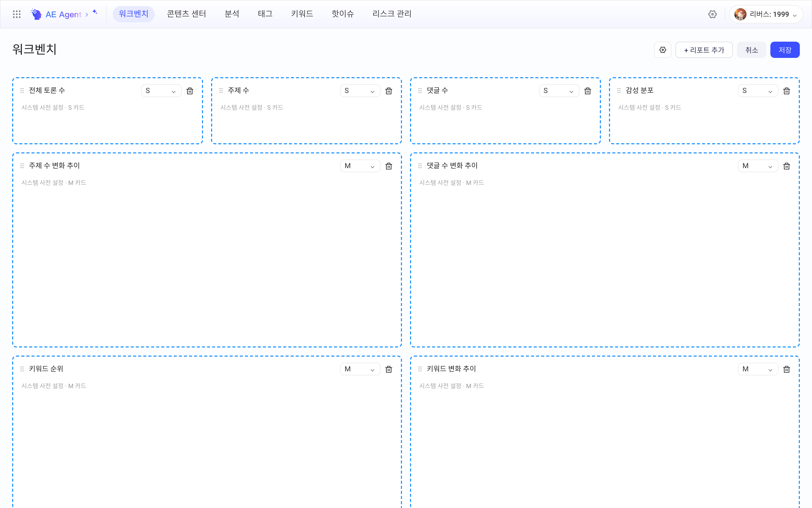Screen dimensions: 812x508
Task: Open the 핫이슈 tab
Action: (343, 14)
